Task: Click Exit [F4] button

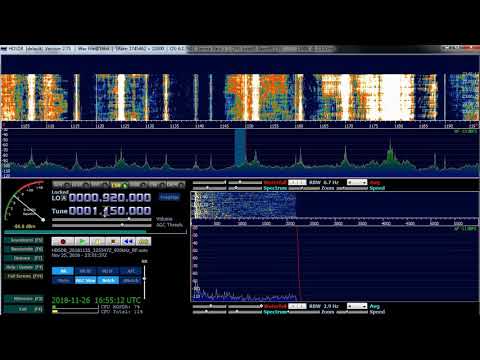Action: 24,309
